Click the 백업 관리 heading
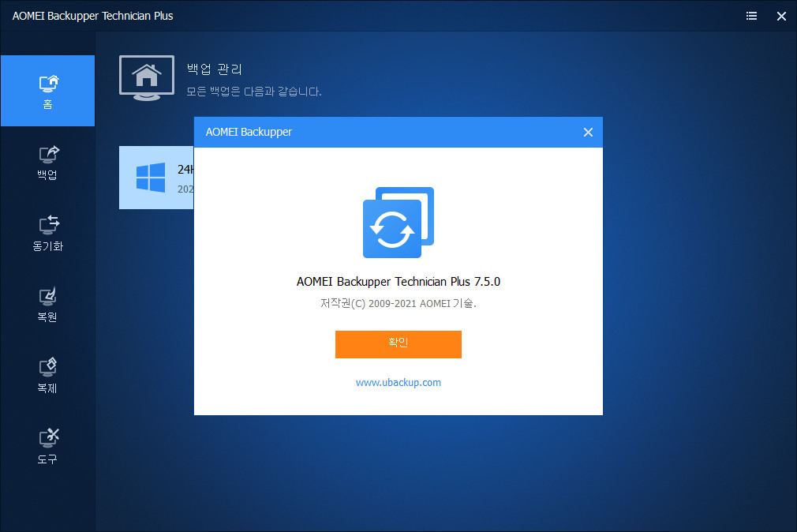This screenshot has height=532, width=797. [x=214, y=69]
